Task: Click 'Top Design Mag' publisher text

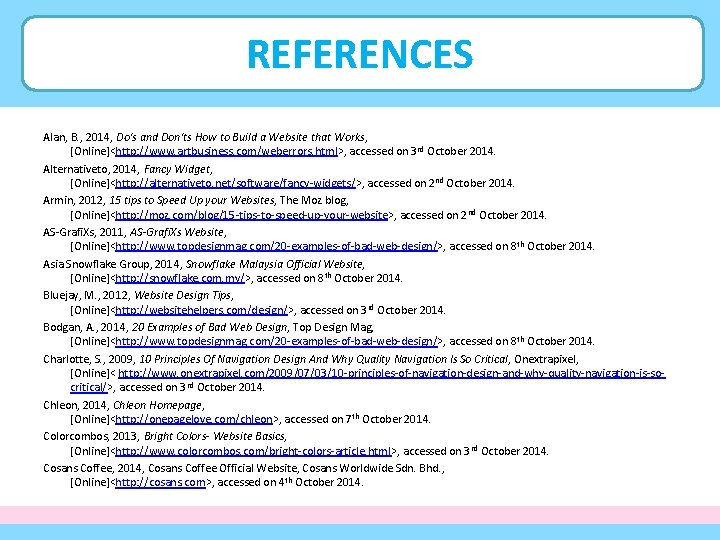Action: point(333,327)
